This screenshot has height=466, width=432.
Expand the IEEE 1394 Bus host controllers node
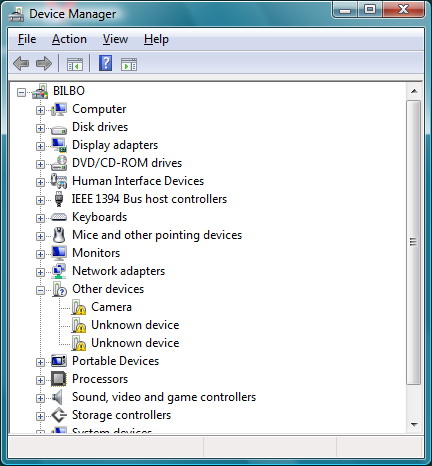(x=40, y=200)
